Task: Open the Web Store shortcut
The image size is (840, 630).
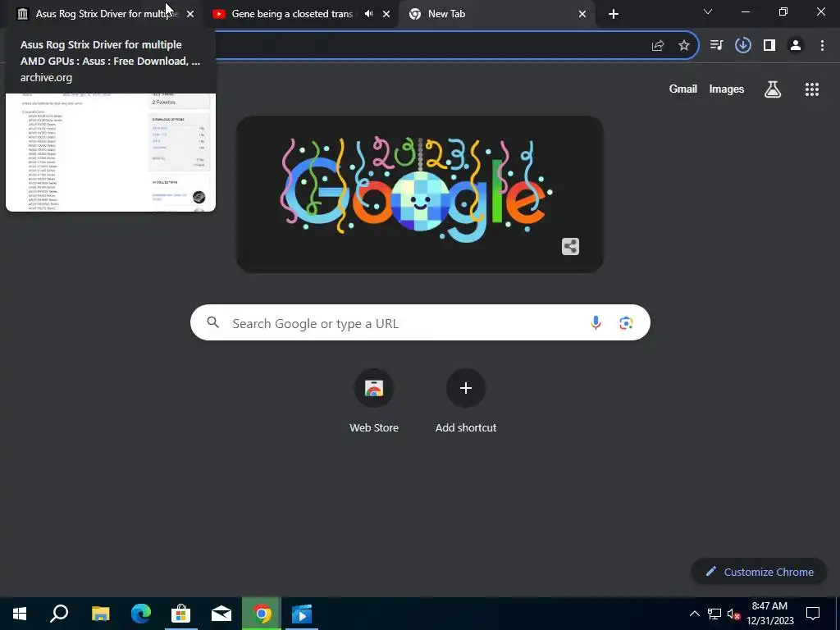Action: pos(374,402)
